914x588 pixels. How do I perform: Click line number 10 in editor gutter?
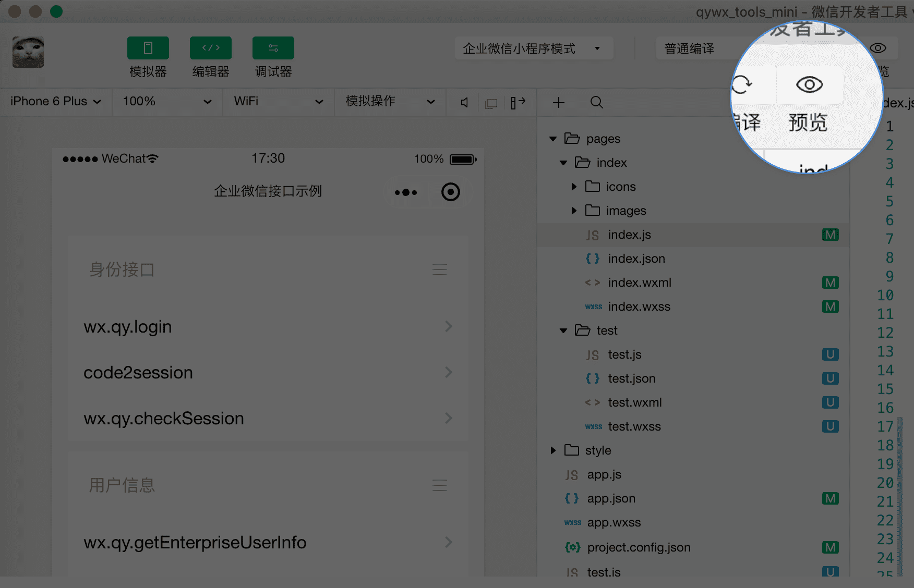(885, 295)
